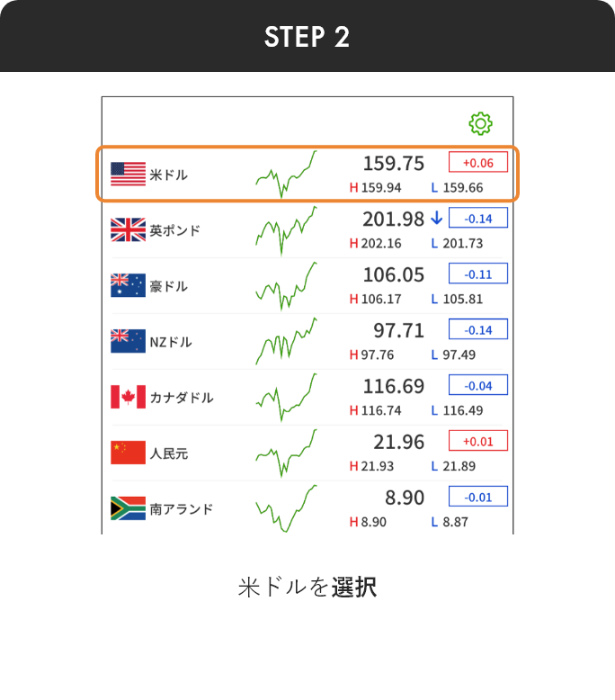This screenshot has height=700, width=615.
Task: Open the green settings gear icon
Action: [480, 123]
